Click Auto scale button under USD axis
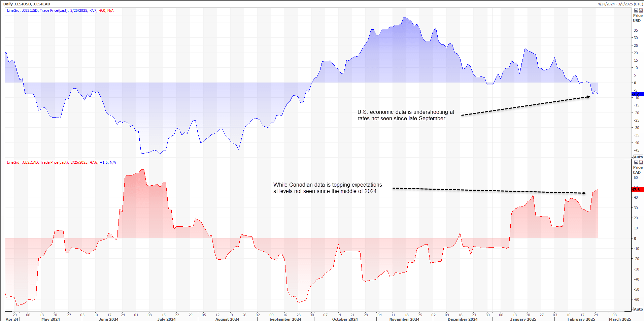 (x=638, y=157)
